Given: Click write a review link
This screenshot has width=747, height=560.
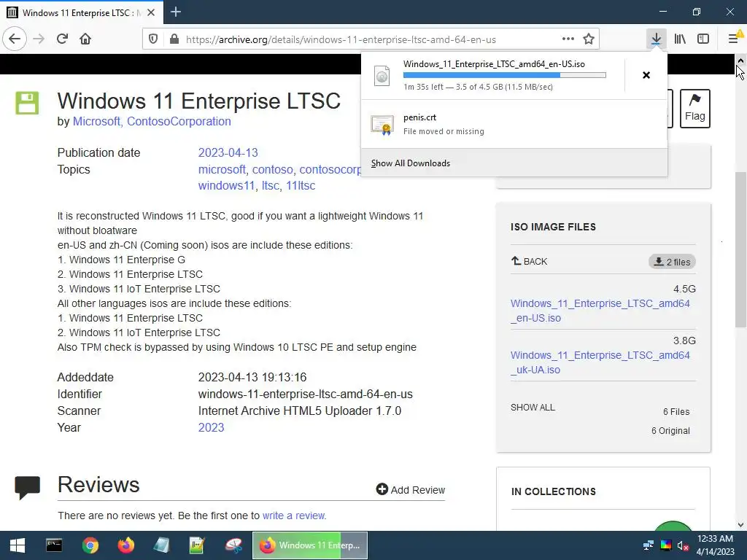Looking at the screenshot, I should pos(294,516).
